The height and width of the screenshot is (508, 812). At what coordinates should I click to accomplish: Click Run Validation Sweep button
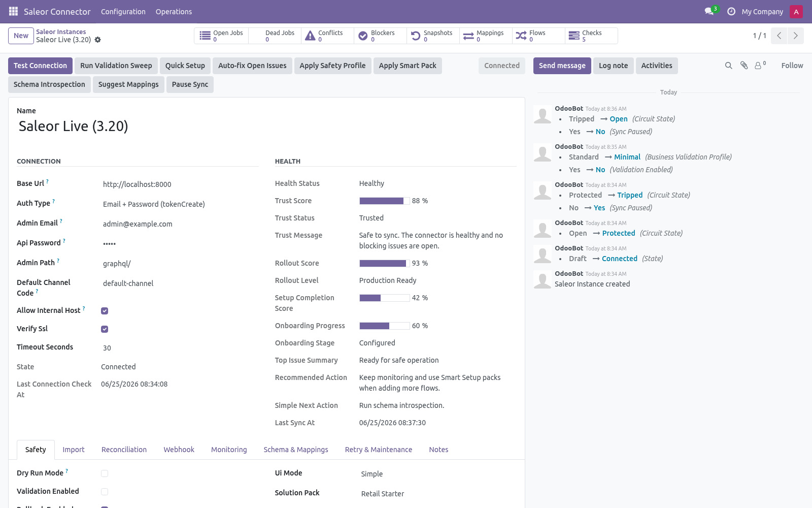(116, 66)
